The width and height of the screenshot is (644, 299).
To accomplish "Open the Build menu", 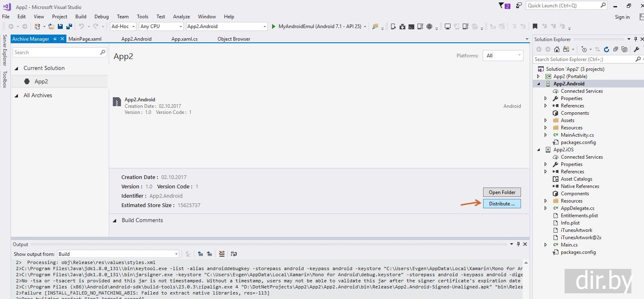I will point(81,17).
